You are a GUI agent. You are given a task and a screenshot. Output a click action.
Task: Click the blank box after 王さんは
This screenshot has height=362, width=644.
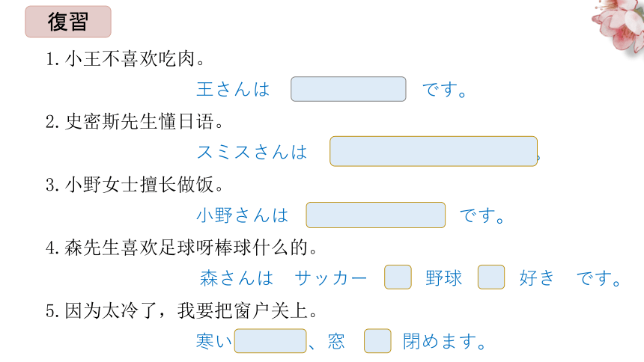pyautogui.click(x=348, y=89)
